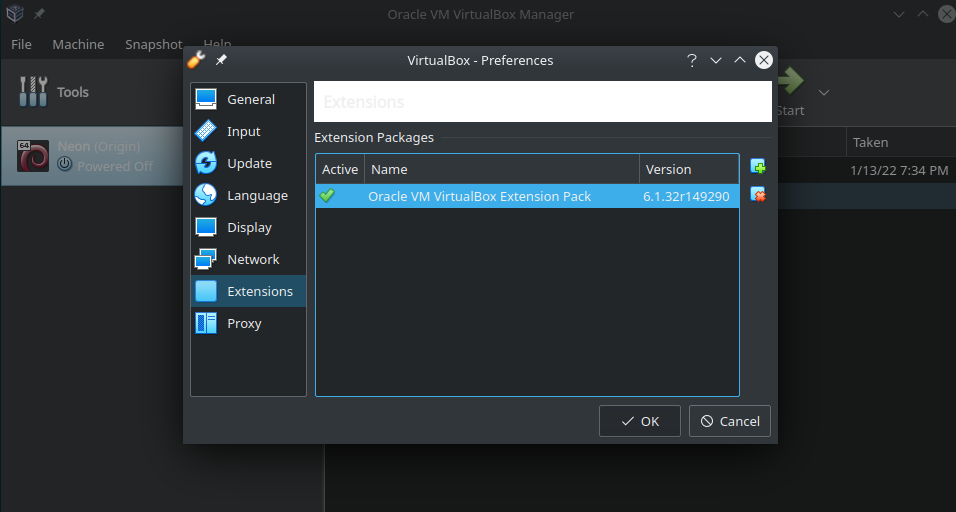The width and height of the screenshot is (956, 512).
Task: Click the VirtualBox cube icon in Manager title bar
Action: 15,13
